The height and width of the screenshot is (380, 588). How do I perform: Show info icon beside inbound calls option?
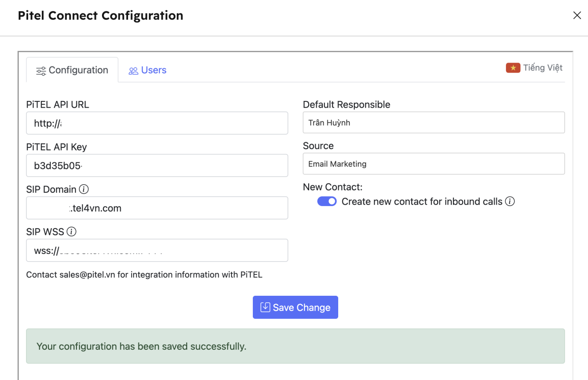pos(510,201)
